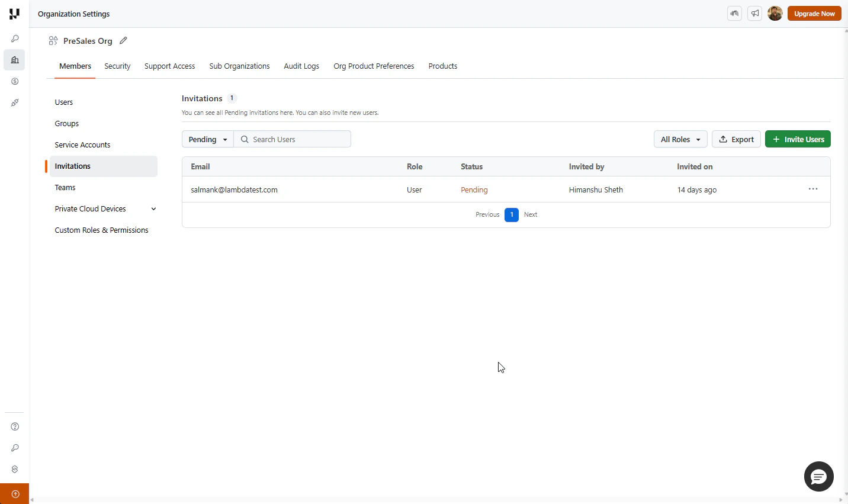Image resolution: width=848 pixels, height=504 pixels.
Task: Open the Audit Logs tab
Action: 301,66
